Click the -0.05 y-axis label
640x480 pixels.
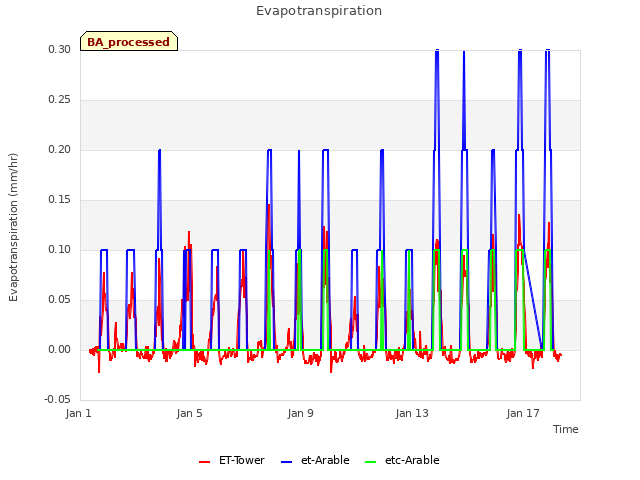click(x=57, y=400)
